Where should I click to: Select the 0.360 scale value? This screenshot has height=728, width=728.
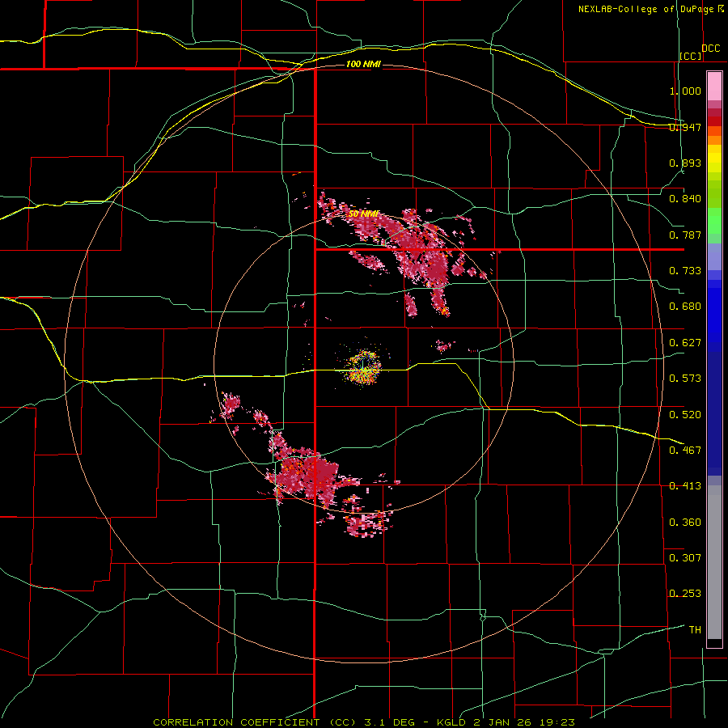685,522
